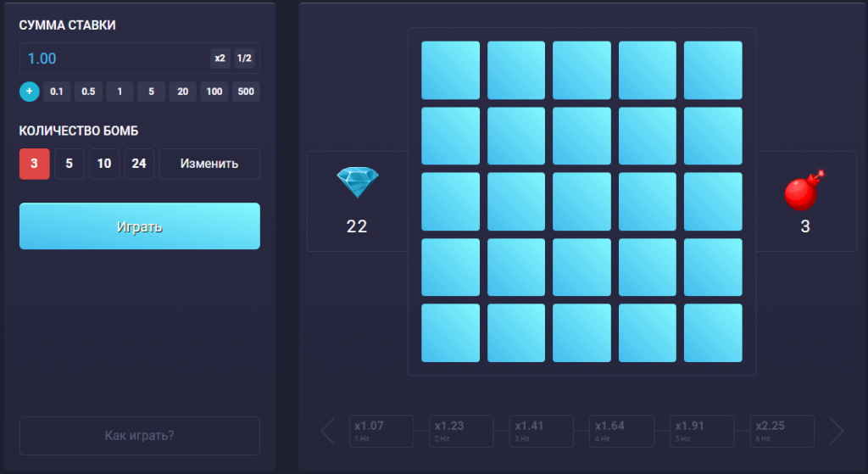Show next multipliers with right arrow
Screen dimensions: 868x474
(x=837, y=431)
